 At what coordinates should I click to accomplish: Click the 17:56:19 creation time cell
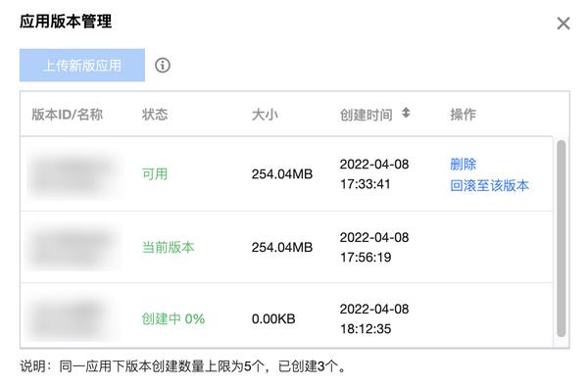click(x=366, y=258)
